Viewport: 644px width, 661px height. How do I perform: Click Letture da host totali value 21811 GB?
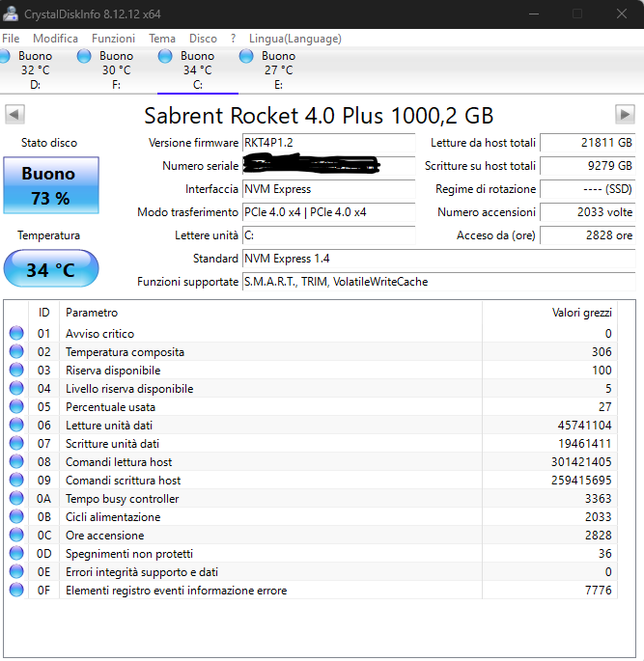click(x=587, y=143)
